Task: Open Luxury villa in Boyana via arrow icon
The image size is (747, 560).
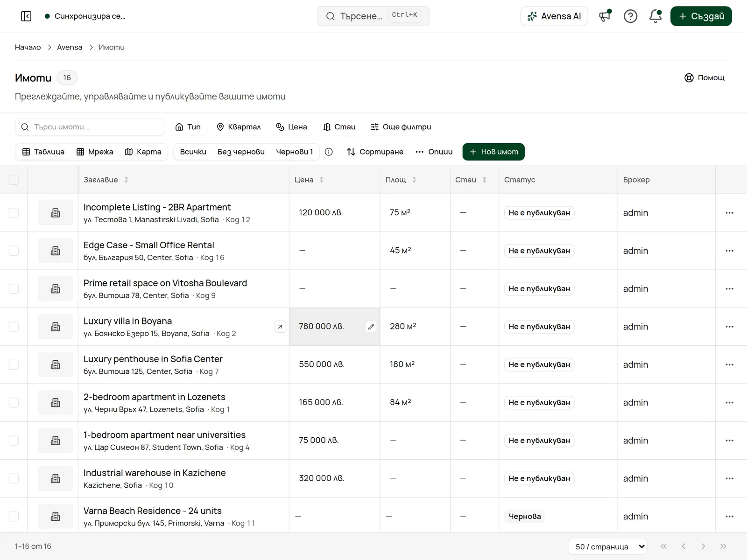Action: [x=280, y=327]
